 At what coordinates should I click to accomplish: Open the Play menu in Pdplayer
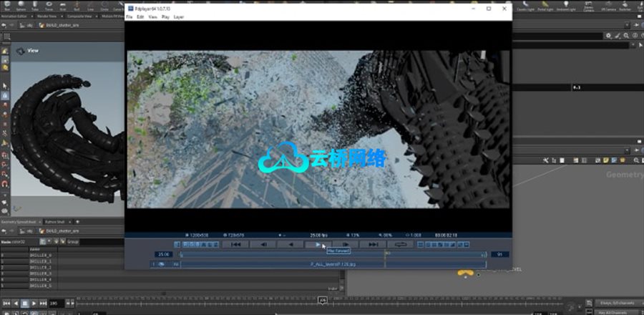click(165, 16)
